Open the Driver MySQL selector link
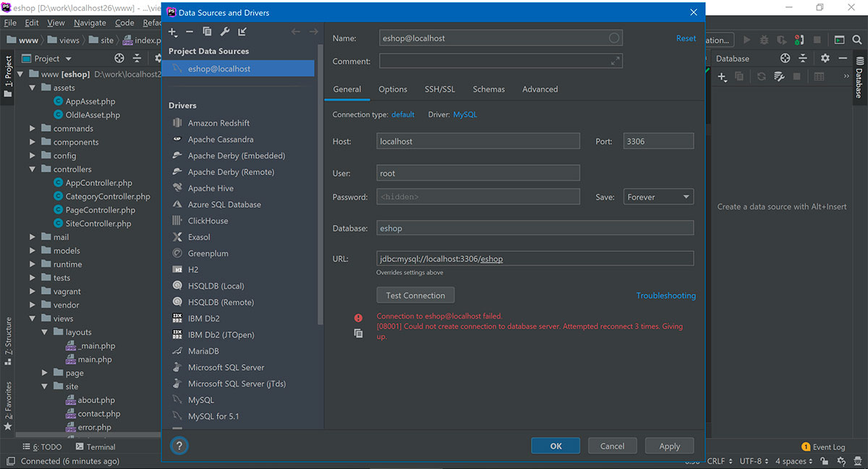This screenshot has height=469, width=868. click(x=464, y=114)
